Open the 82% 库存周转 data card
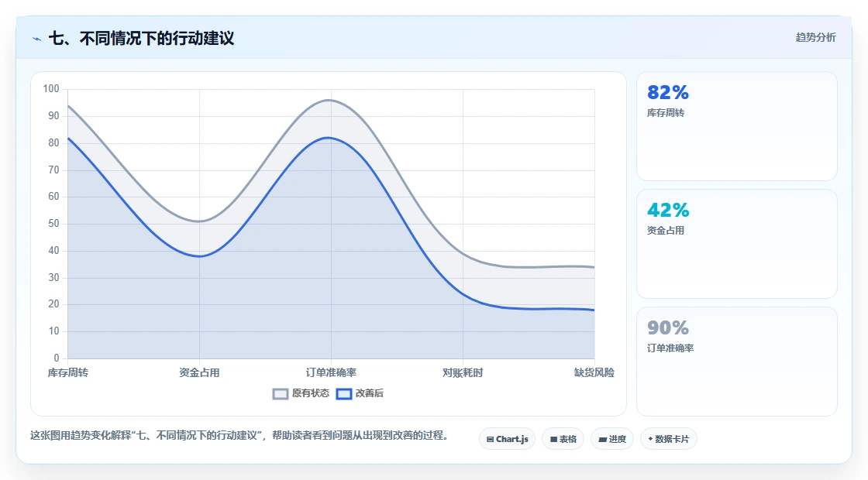This screenshot has height=480, width=868. click(x=737, y=126)
